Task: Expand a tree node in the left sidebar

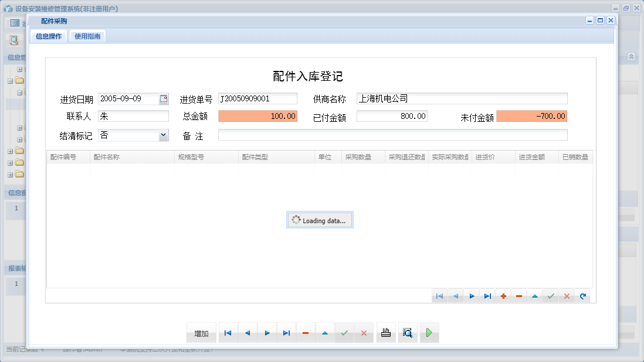Action: click(x=19, y=69)
